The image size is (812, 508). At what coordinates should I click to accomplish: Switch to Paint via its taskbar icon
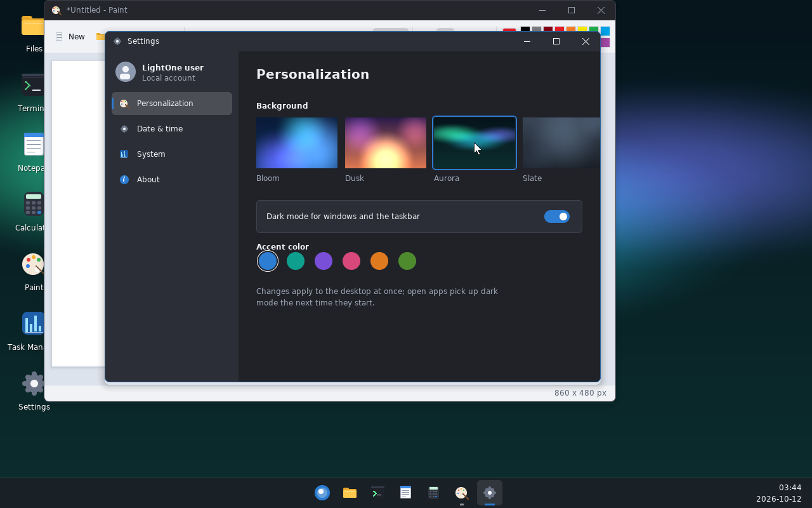461,493
